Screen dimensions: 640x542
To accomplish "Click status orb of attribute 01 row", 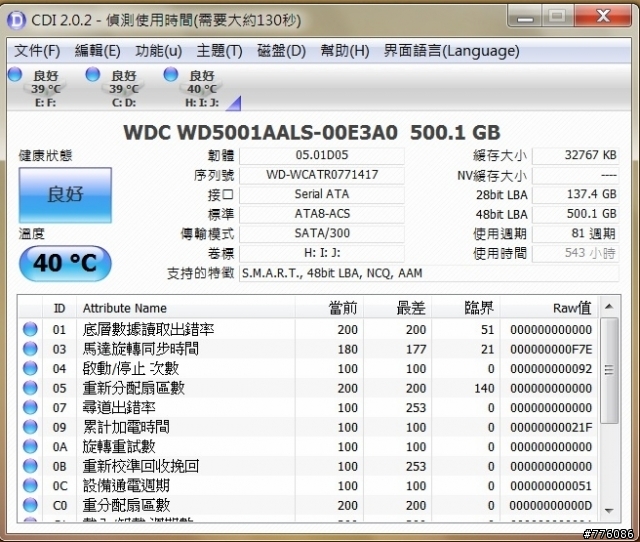I will [30, 329].
